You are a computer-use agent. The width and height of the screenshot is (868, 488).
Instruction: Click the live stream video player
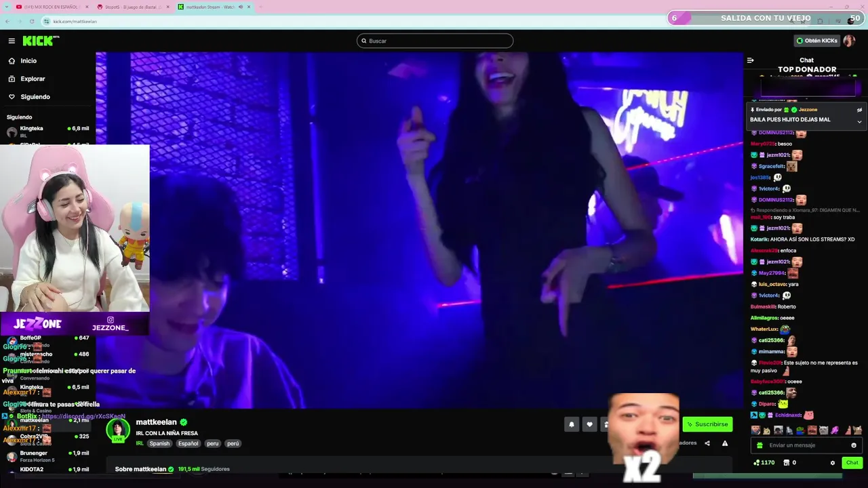tap(419, 230)
